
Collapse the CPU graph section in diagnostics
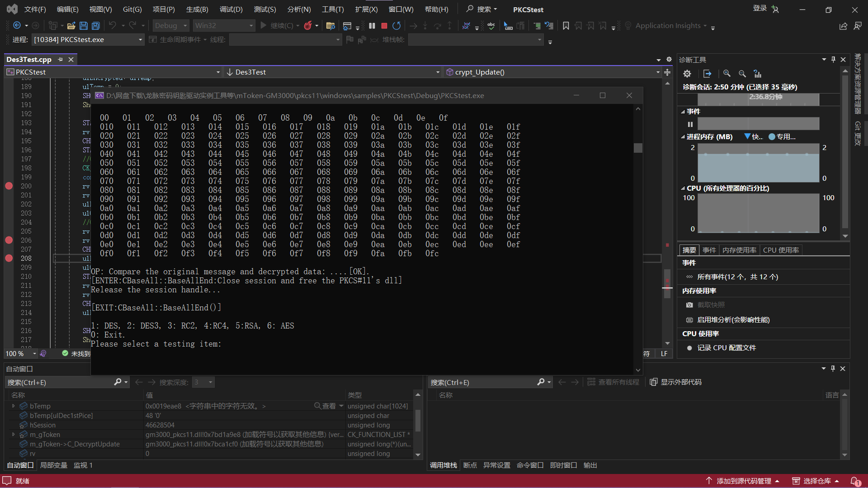683,188
